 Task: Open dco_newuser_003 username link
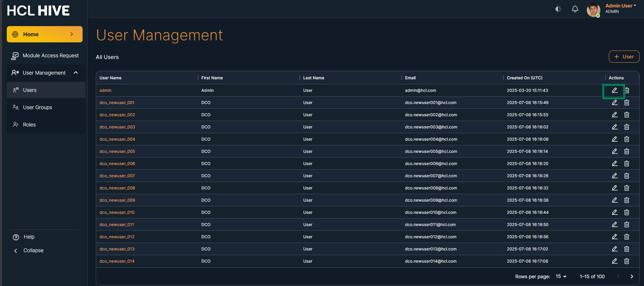117,127
